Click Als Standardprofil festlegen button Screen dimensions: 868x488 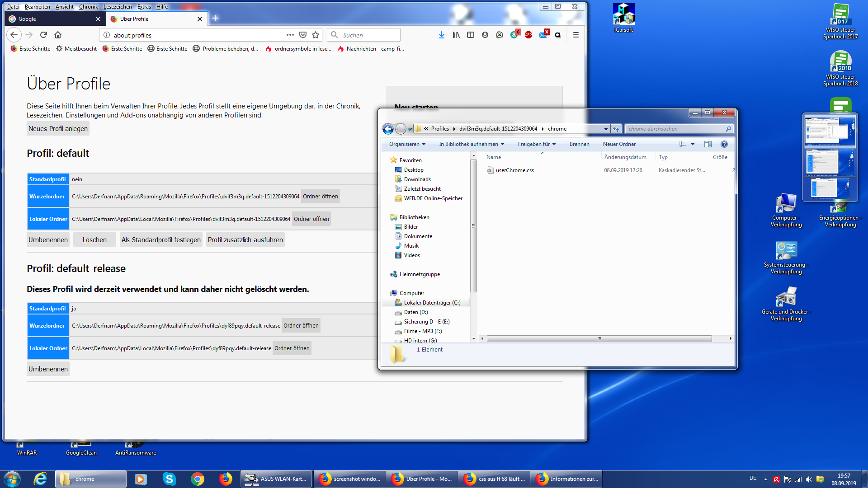161,240
